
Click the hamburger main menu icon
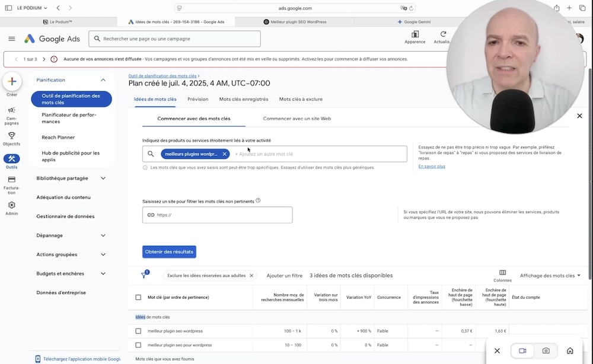pyautogui.click(x=12, y=39)
